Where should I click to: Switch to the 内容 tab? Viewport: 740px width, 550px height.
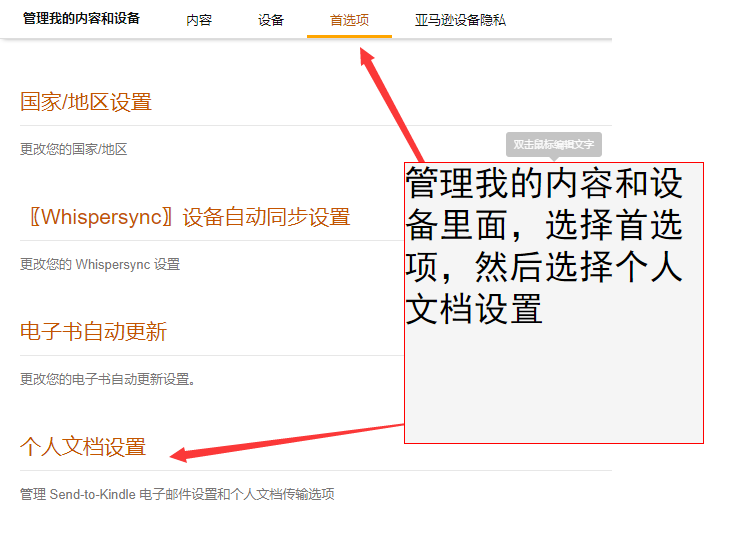(x=199, y=20)
